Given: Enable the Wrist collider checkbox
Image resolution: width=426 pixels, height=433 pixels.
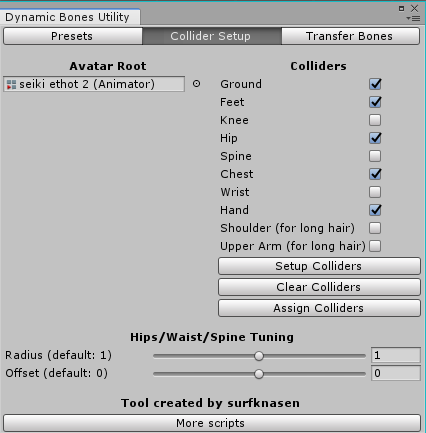Looking at the screenshot, I should click(375, 192).
